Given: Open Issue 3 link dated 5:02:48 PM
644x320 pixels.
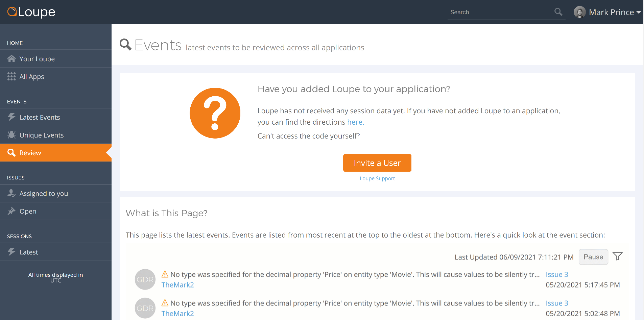Looking at the screenshot, I should (557, 303).
